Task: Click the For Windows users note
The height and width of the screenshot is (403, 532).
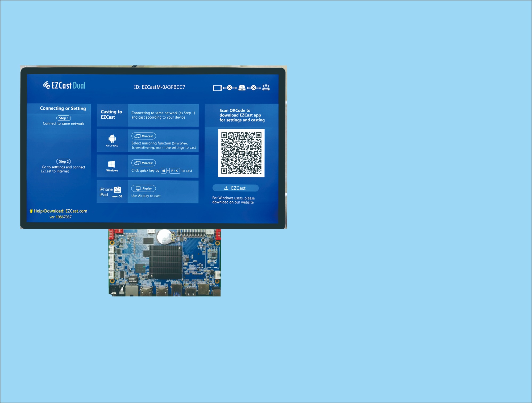Action: coord(233,200)
